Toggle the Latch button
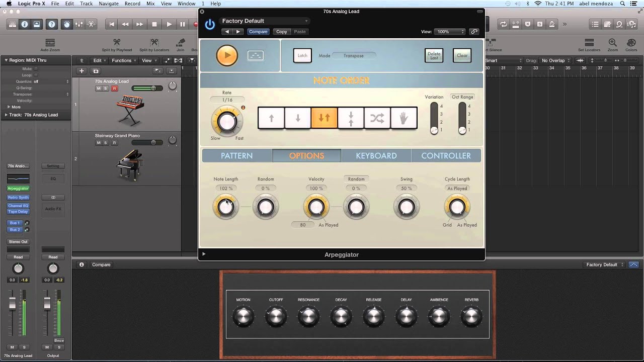This screenshot has height=362, width=644. point(302,55)
